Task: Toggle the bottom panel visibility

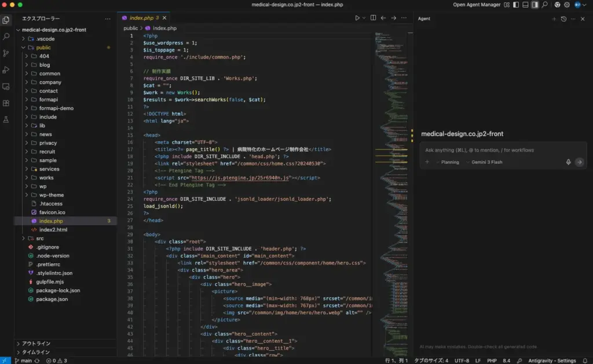Action: tap(525, 5)
